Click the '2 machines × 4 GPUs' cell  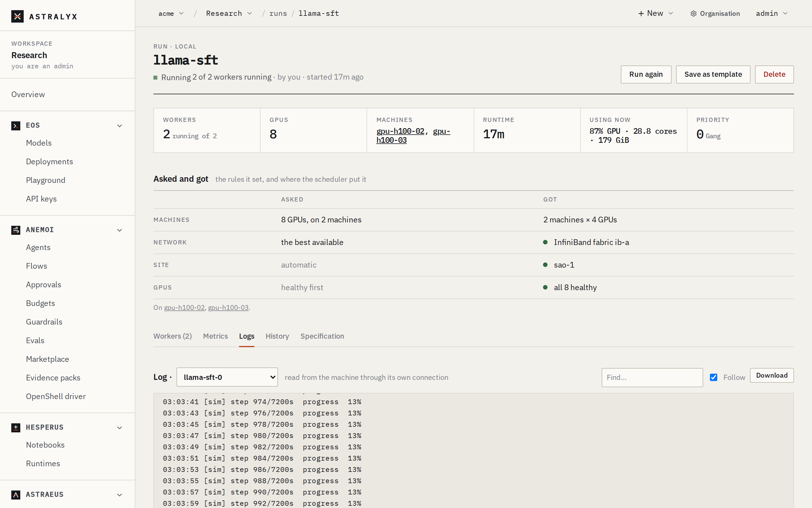point(580,220)
